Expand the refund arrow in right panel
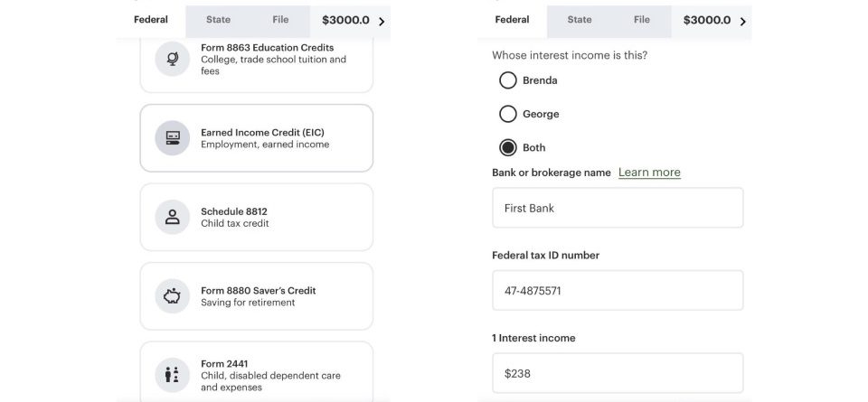The height and width of the screenshot is (402, 868). pos(743,21)
